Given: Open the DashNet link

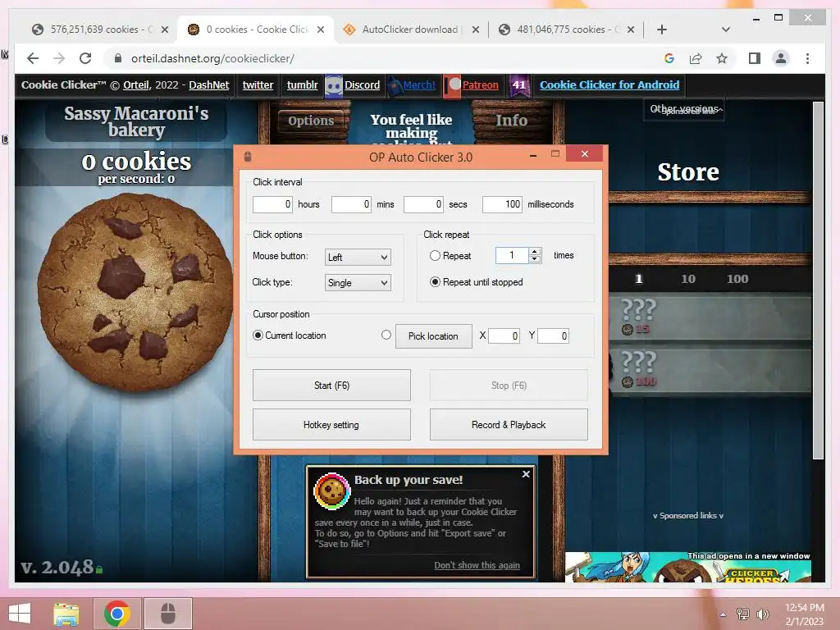Looking at the screenshot, I should coord(209,85).
